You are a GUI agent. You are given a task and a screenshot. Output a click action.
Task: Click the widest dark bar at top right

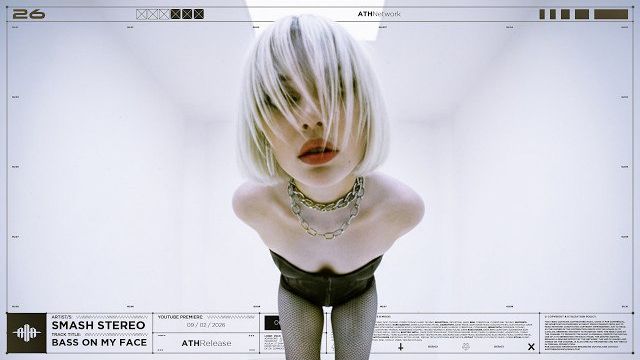click(x=611, y=14)
